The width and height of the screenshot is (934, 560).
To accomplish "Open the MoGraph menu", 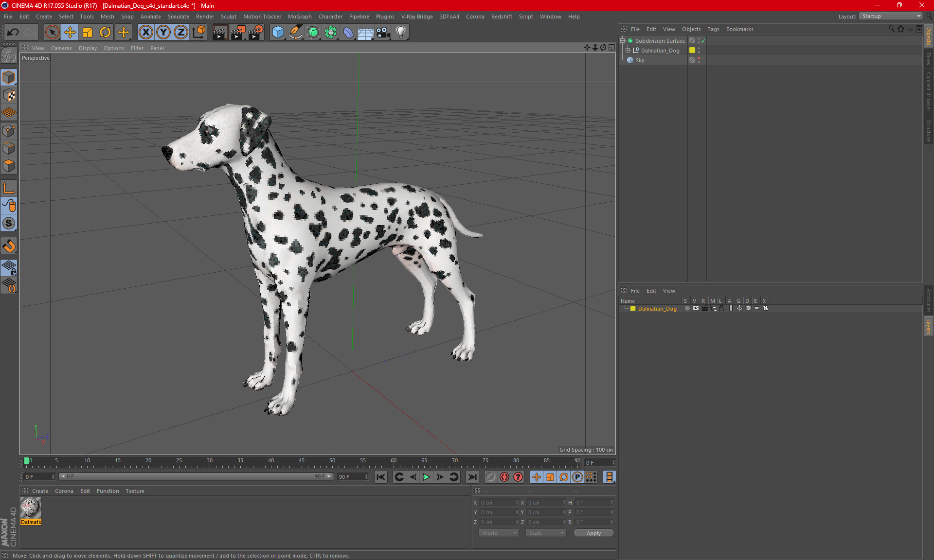I will (300, 17).
